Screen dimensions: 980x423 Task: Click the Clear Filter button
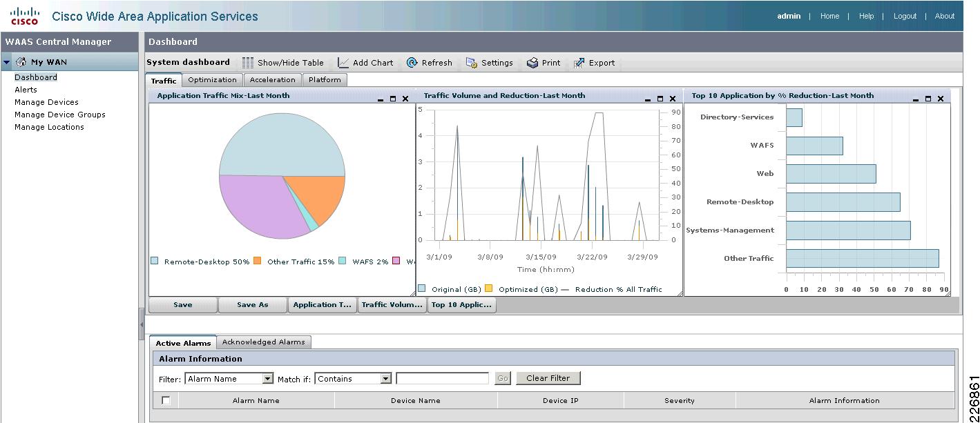pyautogui.click(x=548, y=378)
